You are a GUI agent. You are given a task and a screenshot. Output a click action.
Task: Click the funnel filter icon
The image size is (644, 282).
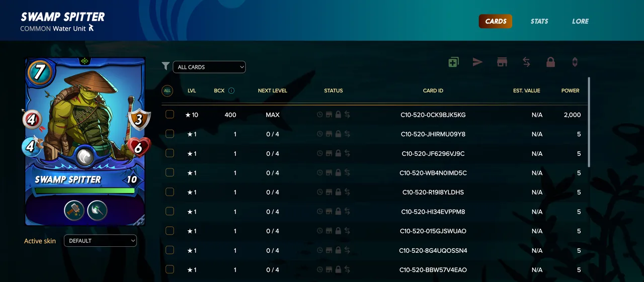point(166,66)
